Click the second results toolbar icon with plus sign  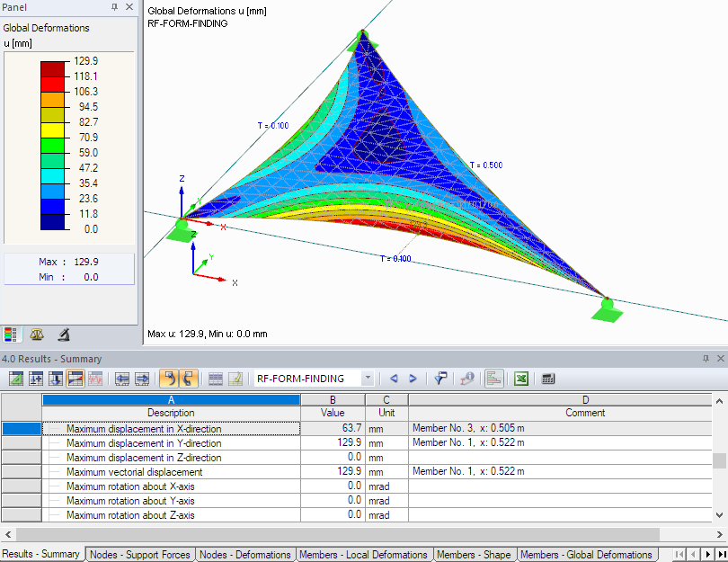click(x=36, y=379)
